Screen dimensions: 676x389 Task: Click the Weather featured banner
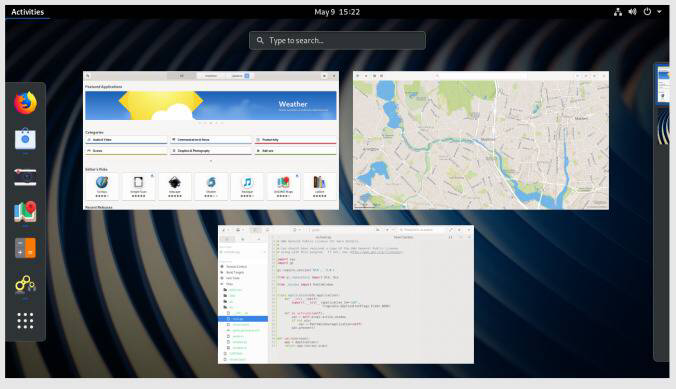[x=211, y=105]
